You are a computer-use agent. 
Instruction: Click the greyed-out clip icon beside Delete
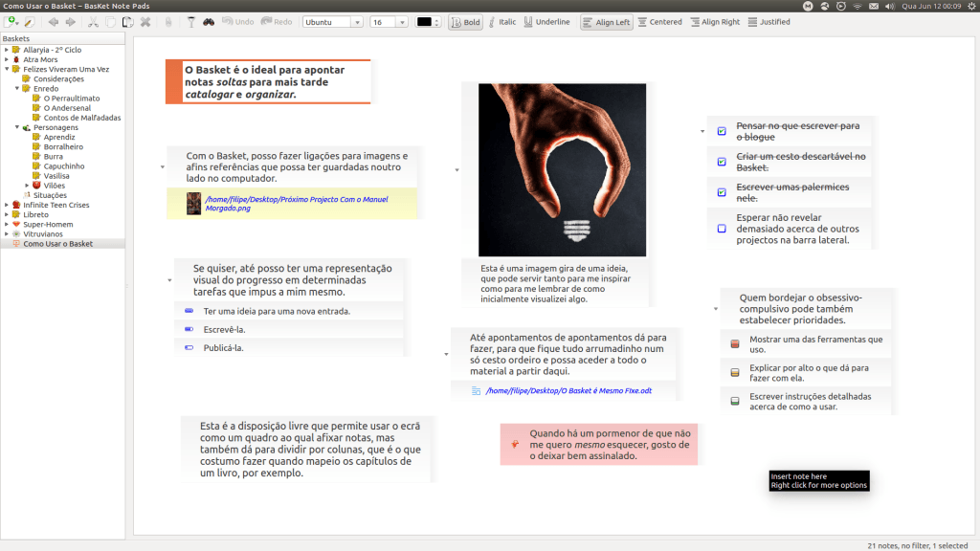coord(168,22)
